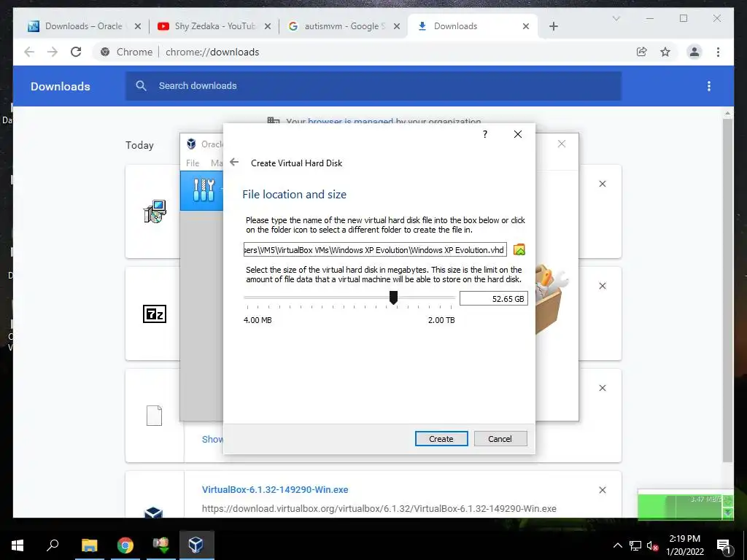Remove the first download entry from list
The width and height of the screenshot is (747, 560).
coord(602,184)
